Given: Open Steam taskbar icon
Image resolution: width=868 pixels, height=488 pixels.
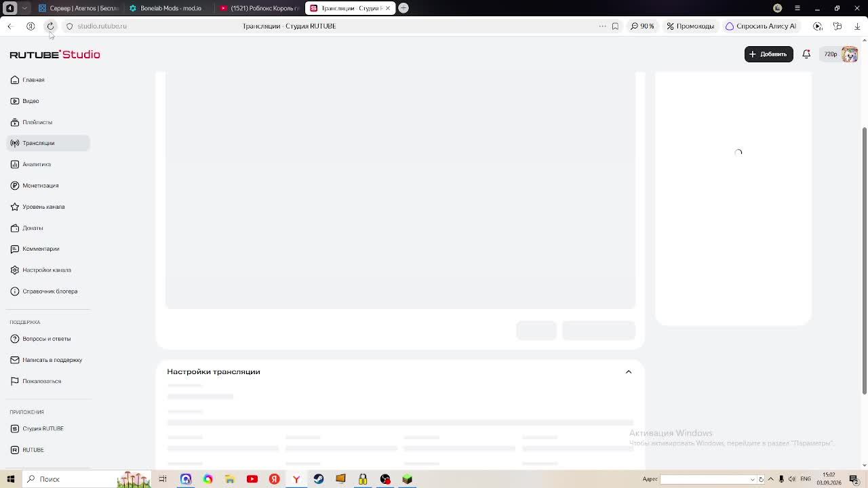Looking at the screenshot, I should point(319,479).
